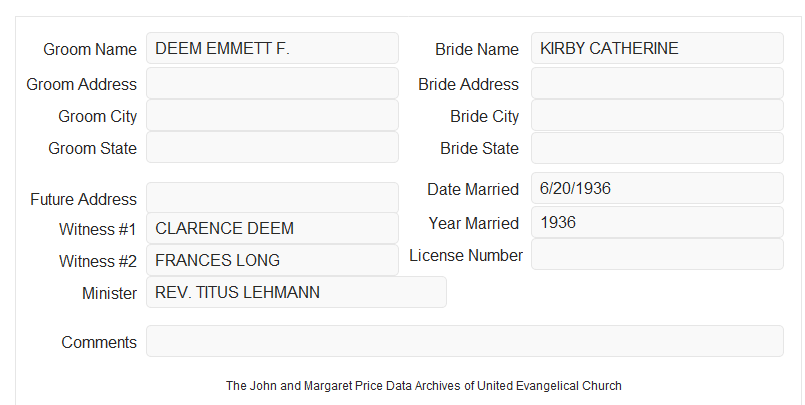This screenshot has width=805, height=405.
Task: Click the wide Comments text box
Action: [x=465, y=341]
